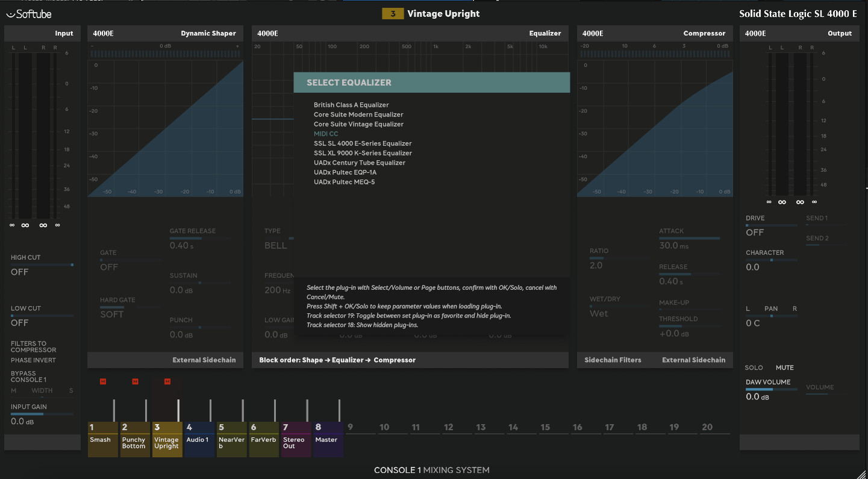The width and height of the screenshot is (868, 479).
Task: Click the DAW Volume slider
Action: [x=771, y=389]
